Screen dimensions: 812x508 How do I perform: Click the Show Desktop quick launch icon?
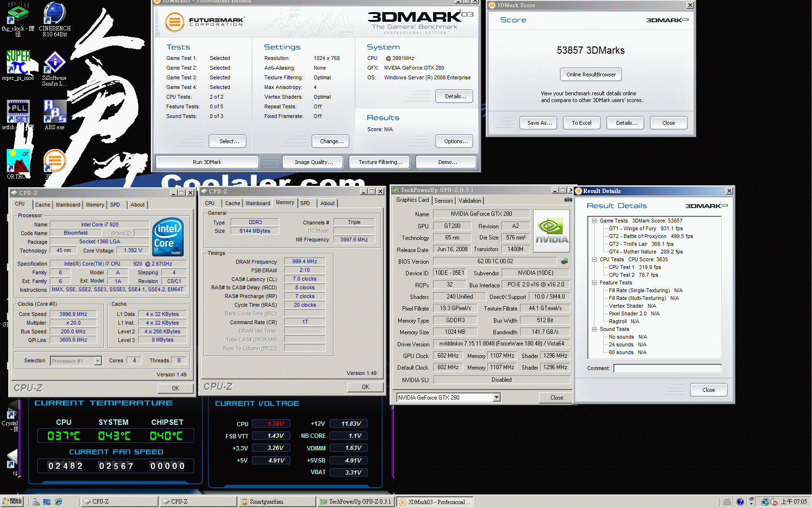pyautogui.click(x=47, y=502)
